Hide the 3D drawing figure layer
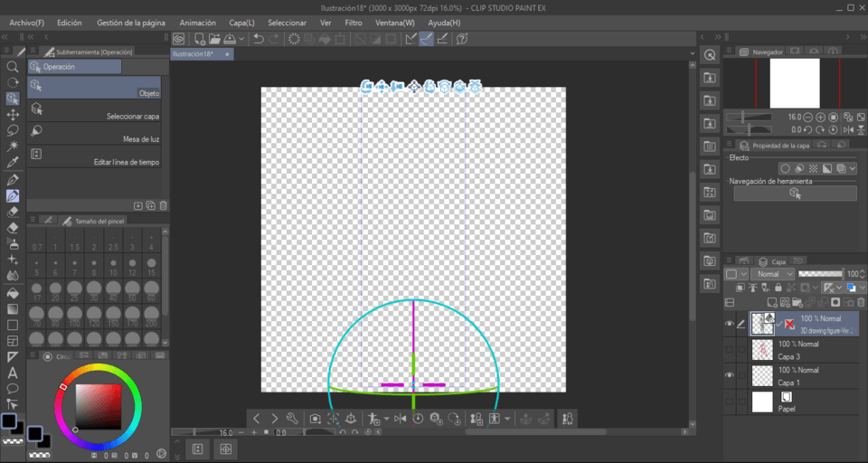 coord(730,324)
